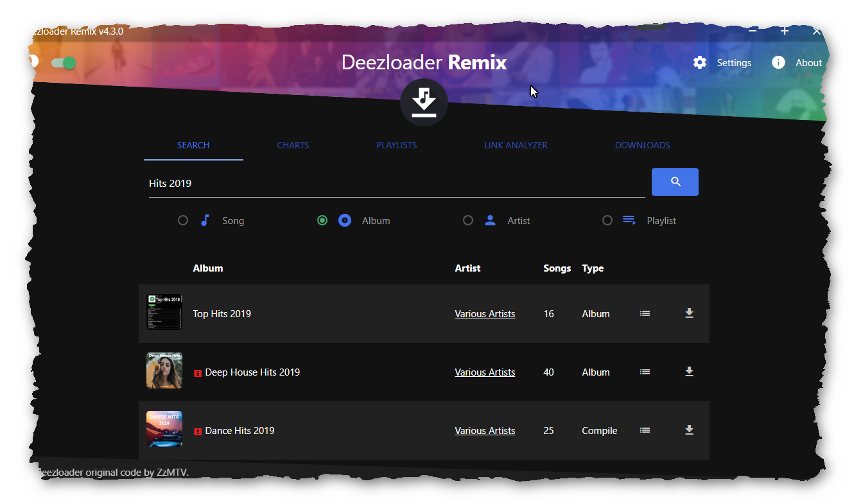This screenshot has height=504, width=854.
Task: Download the Deep House Hits 2019 album
Action: [689, 372]
